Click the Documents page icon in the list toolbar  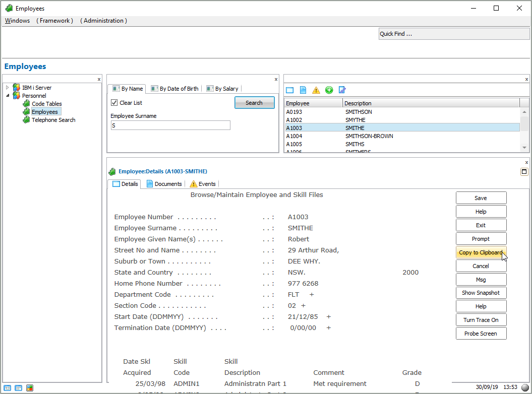[x=303, y=90]
